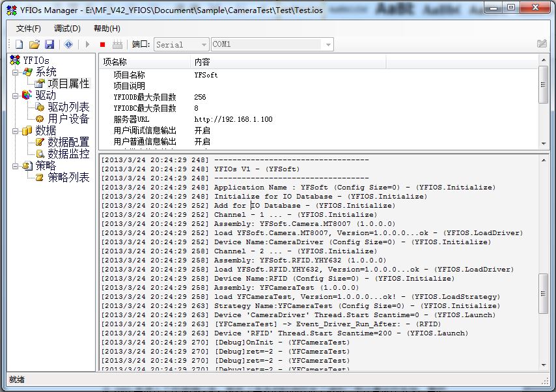Click the New file toolbar icon
Screen dimensions: 556x392
tap(20, 44)
